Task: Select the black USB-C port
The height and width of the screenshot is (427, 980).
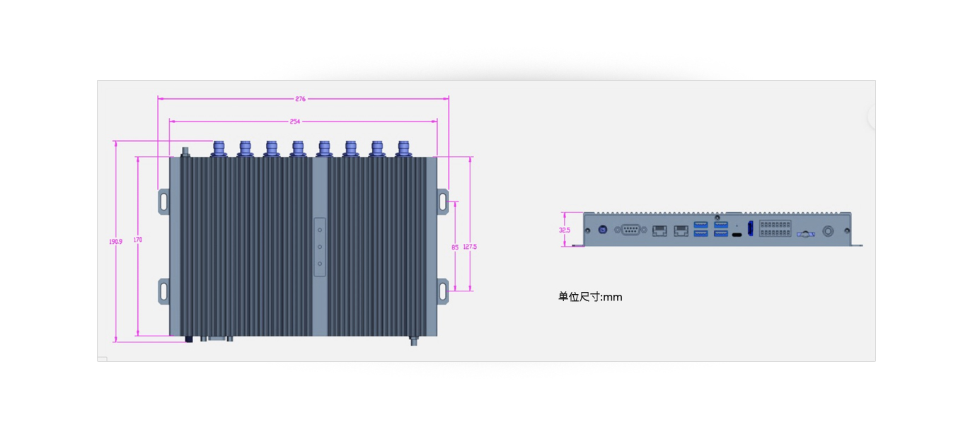Action: 737,234
